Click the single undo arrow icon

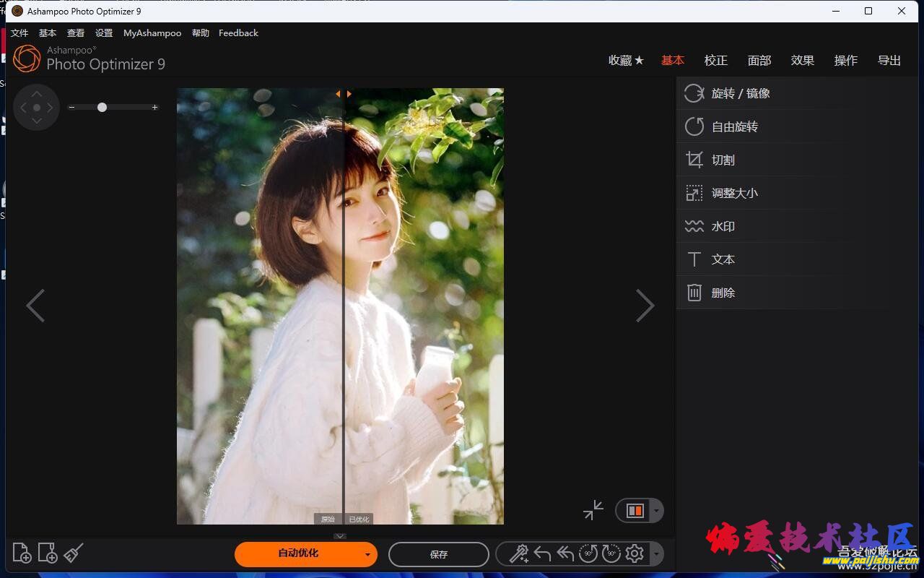click(x=542, y=554)
